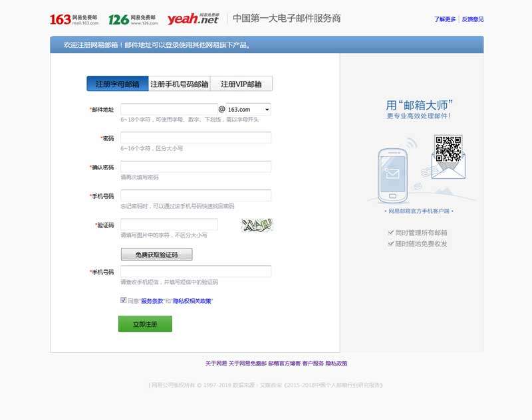The width and height of the screenshot is (532, 420).
Task: Click the captcha image to refresh
Action: (x=257, y=225)
